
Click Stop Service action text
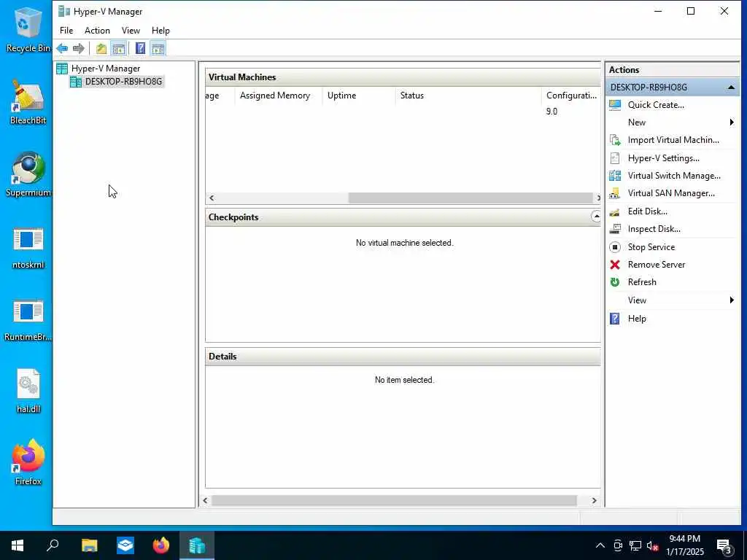[x=651, y=247]
